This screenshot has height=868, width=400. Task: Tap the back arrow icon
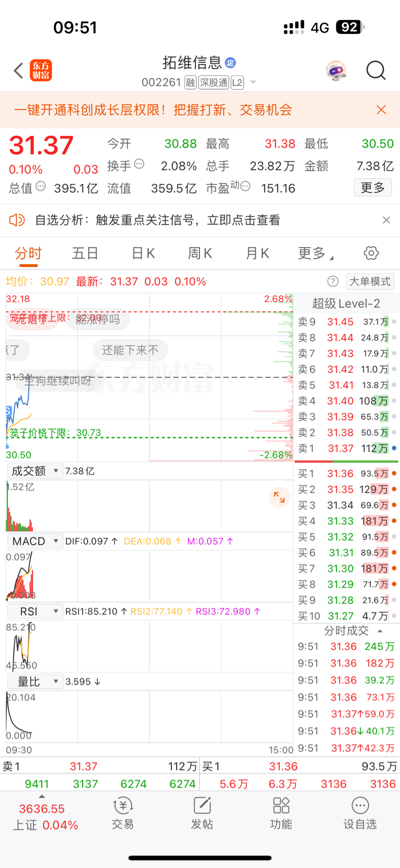coord(18,70)
